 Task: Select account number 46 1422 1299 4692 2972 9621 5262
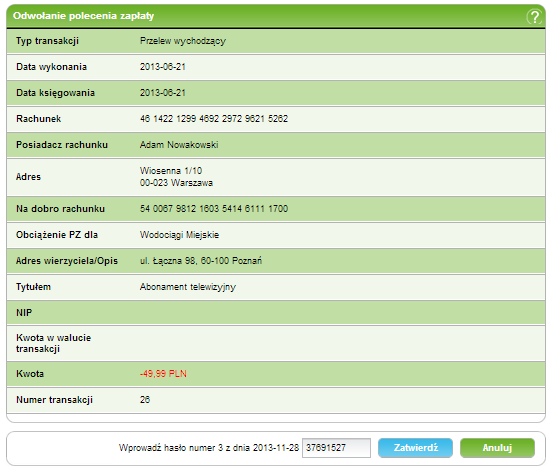[x=214, y=119]
